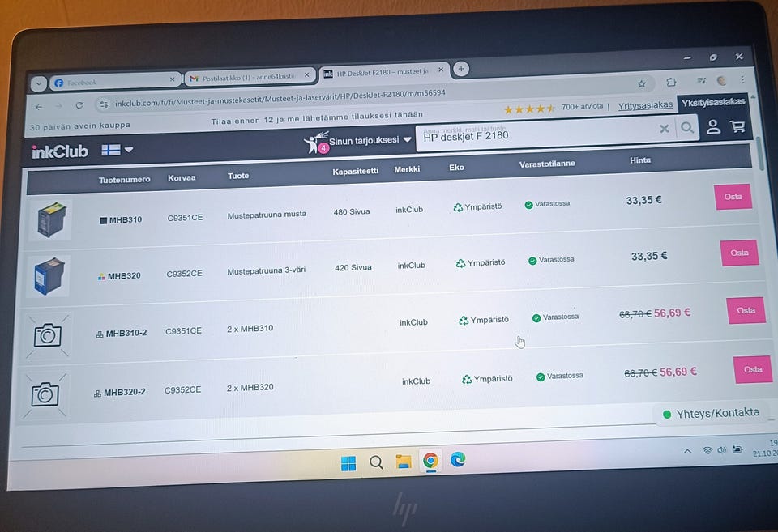Open the MHB320 colour cartridge image

pos(49,275)
